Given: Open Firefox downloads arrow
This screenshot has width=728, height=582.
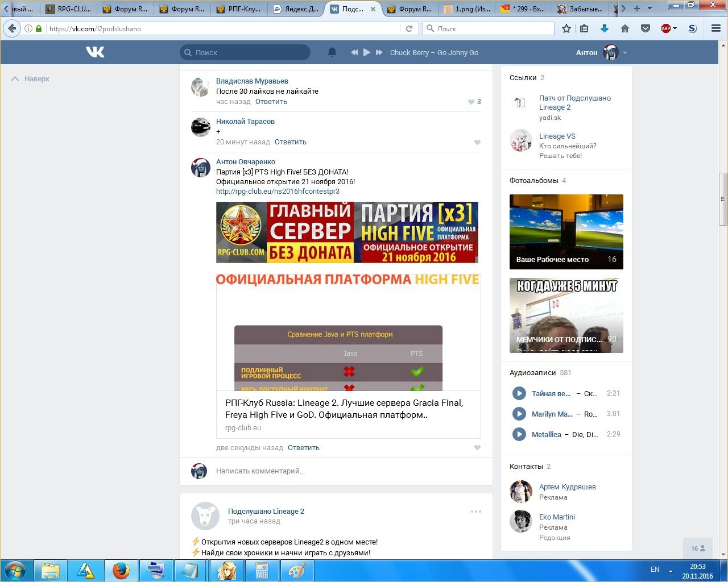Looking at the screenshot, I should click(x=605, y=28).
